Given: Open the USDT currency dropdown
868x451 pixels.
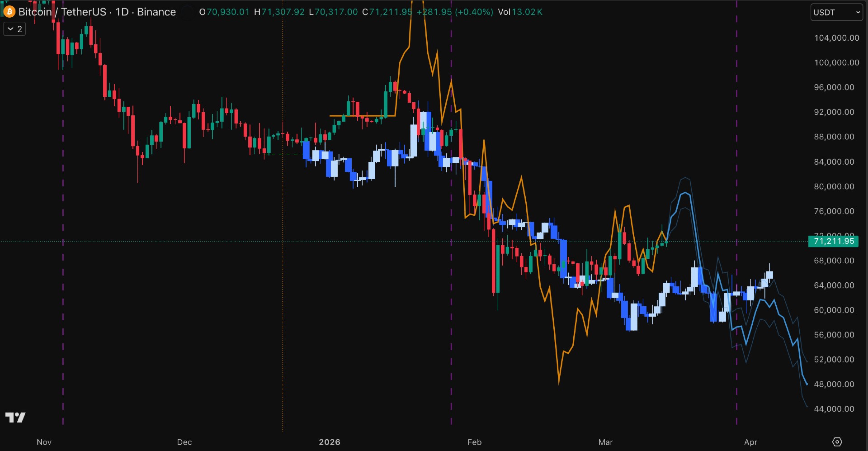Looking at the screenshot, I should coord(836,12).
